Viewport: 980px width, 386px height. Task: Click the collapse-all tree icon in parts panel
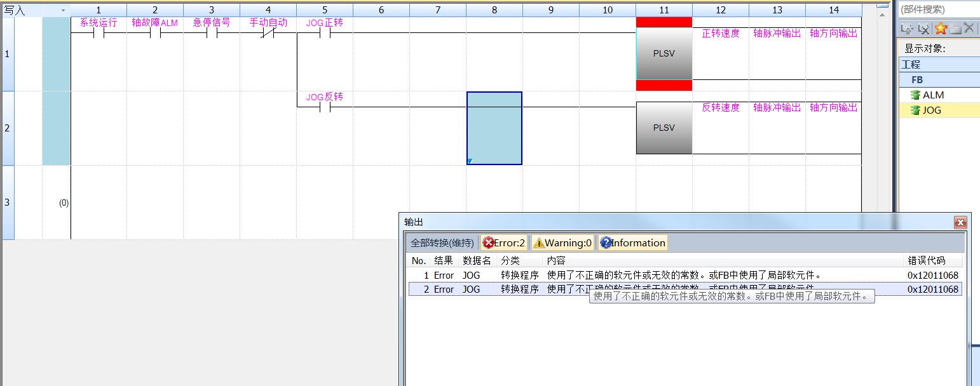[923, 29]
